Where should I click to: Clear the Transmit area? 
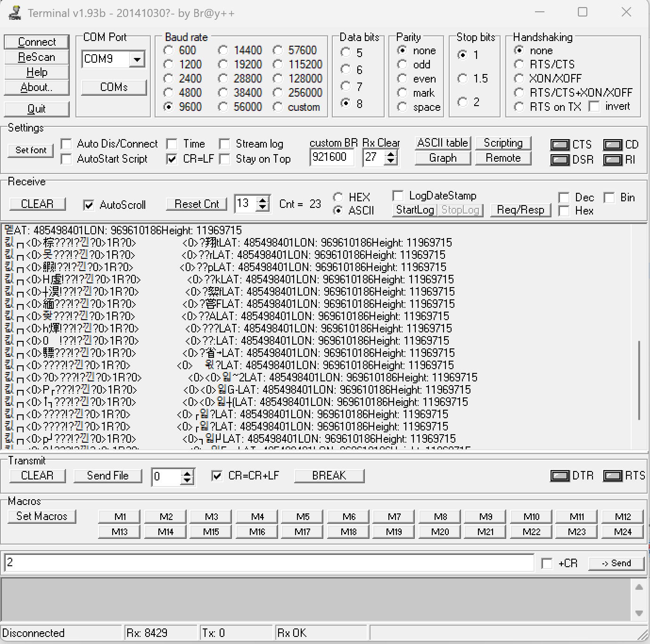(37, 476)
